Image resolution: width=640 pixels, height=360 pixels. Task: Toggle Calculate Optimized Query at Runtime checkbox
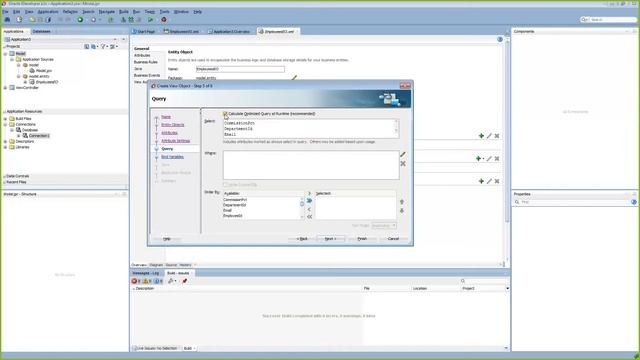225,114
